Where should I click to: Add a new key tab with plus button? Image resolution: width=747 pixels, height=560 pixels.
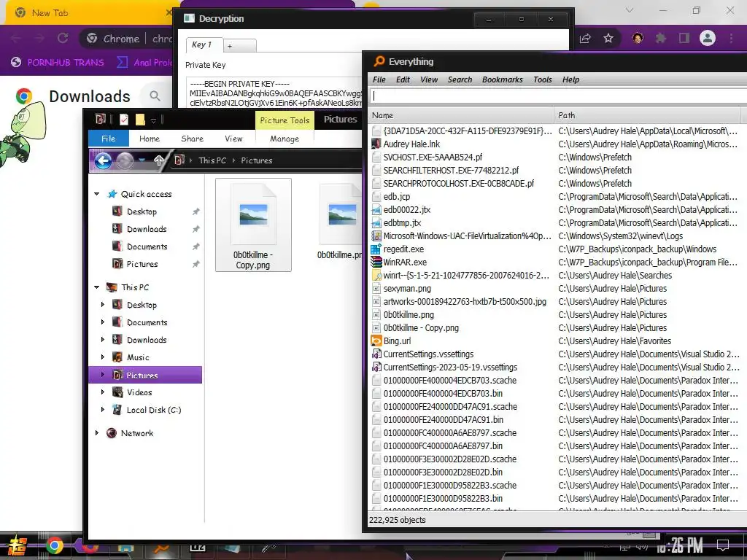click(239, 46)
